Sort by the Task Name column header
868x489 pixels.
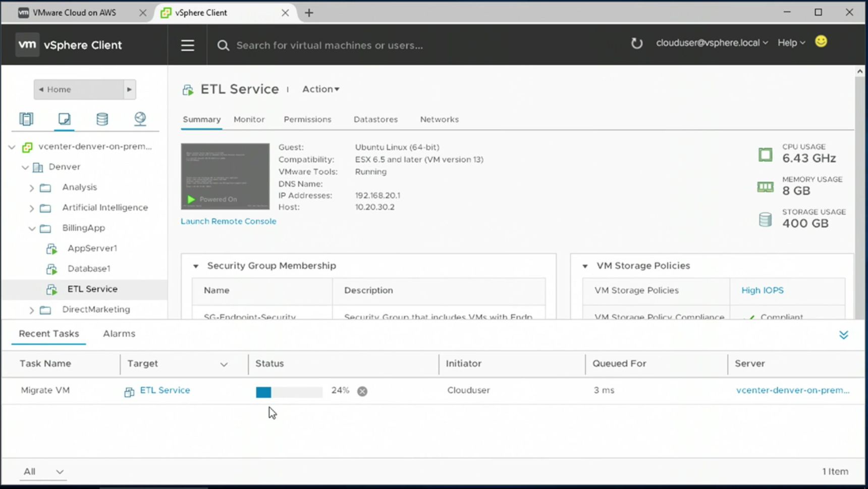45,364
